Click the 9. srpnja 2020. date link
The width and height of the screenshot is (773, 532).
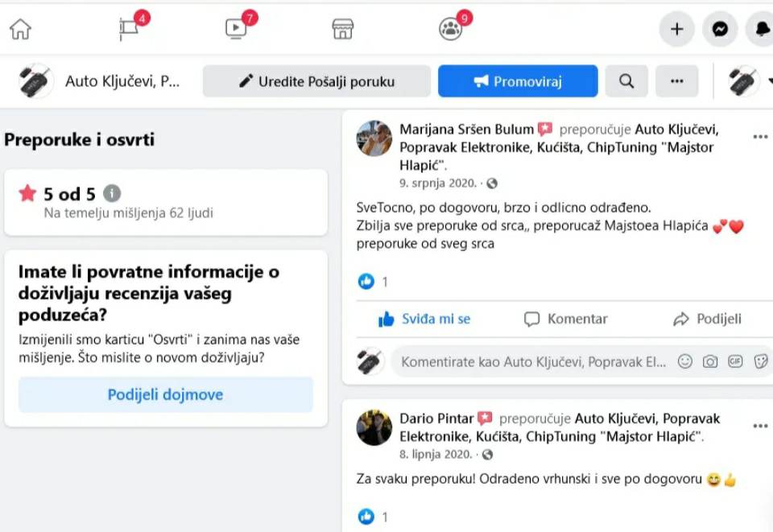[x=438, y=184]
